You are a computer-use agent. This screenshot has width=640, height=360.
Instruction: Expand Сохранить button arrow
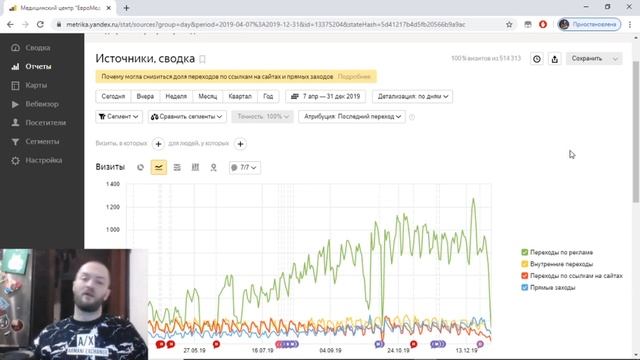point(615,59)
